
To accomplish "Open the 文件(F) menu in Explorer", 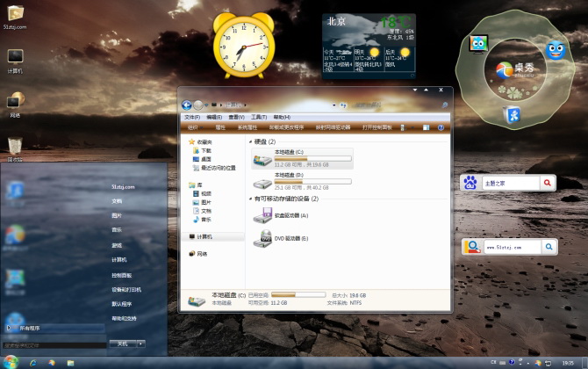I will pos(191,117).
